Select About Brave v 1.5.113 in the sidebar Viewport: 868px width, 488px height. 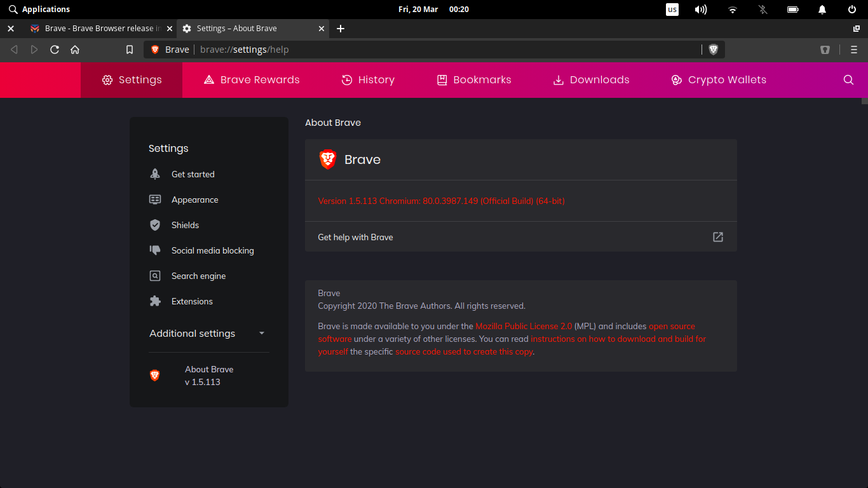tap(209, 376)
